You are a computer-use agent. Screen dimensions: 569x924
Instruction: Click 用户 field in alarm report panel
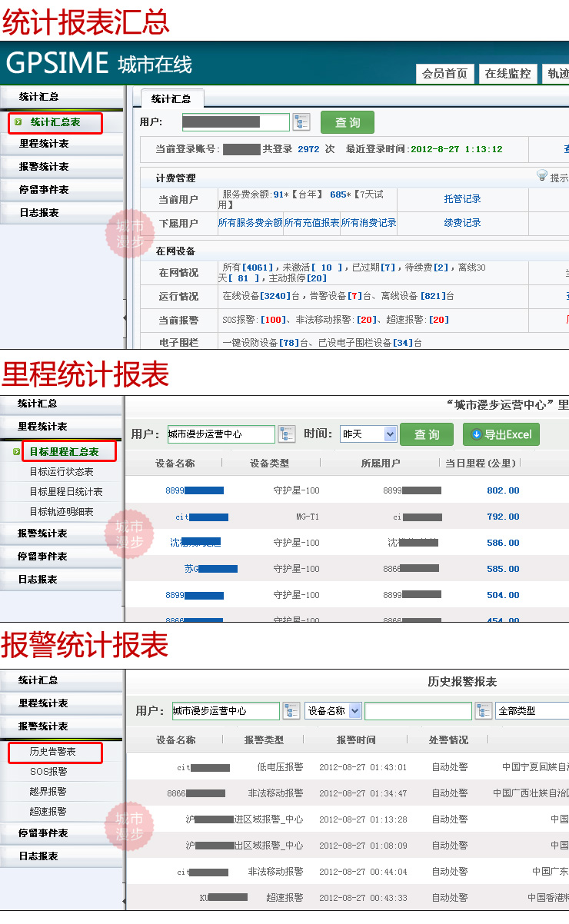click(x=226, y=711)
